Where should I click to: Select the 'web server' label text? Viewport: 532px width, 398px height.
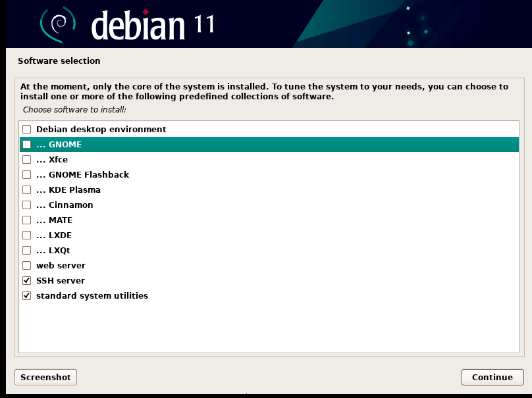(x=61, y=266)
